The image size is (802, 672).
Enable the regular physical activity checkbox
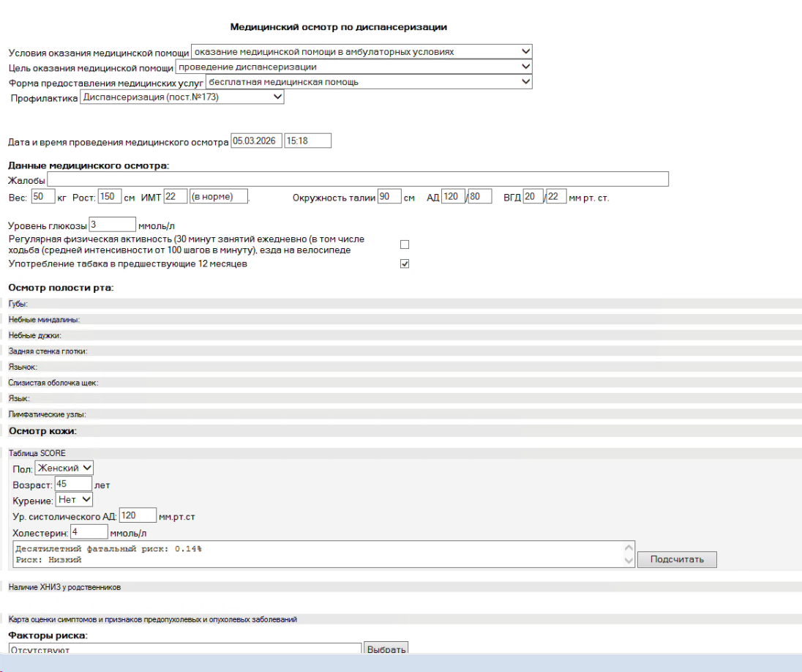[405, 244]
